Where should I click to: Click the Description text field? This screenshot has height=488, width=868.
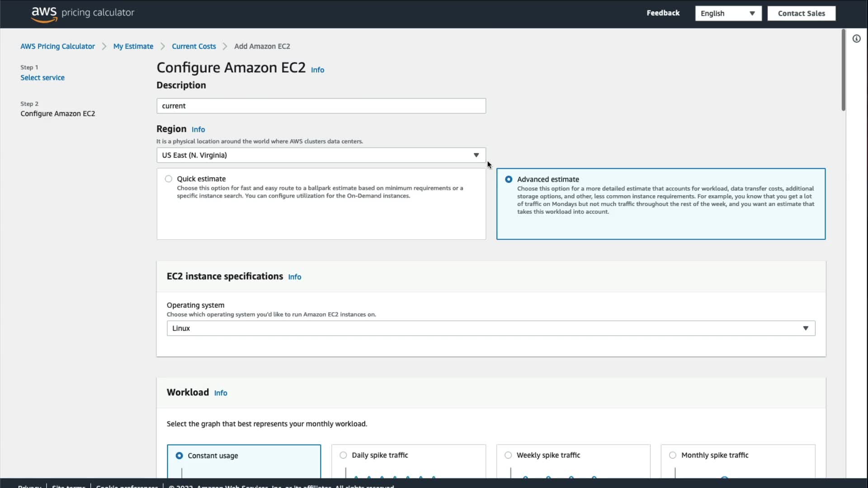point(321,106)
